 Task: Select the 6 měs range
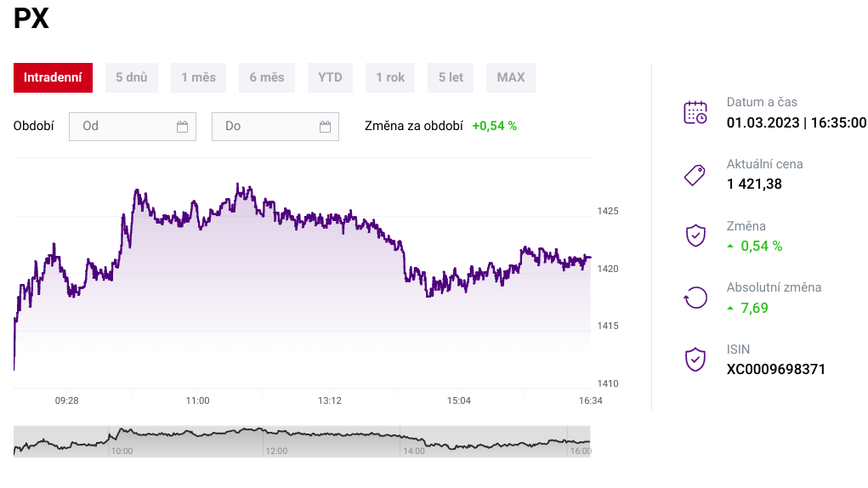[x=267, y=77]
